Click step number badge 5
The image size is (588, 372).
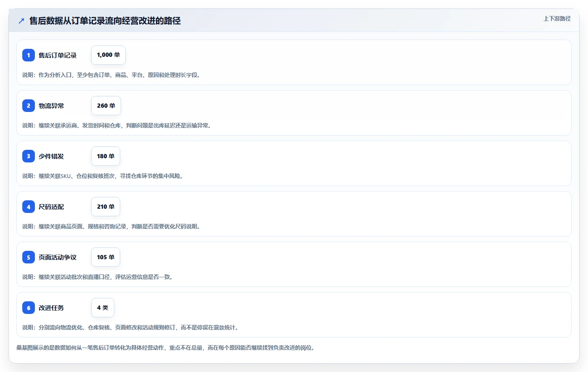pyautogui.click(x=29, y=257)
